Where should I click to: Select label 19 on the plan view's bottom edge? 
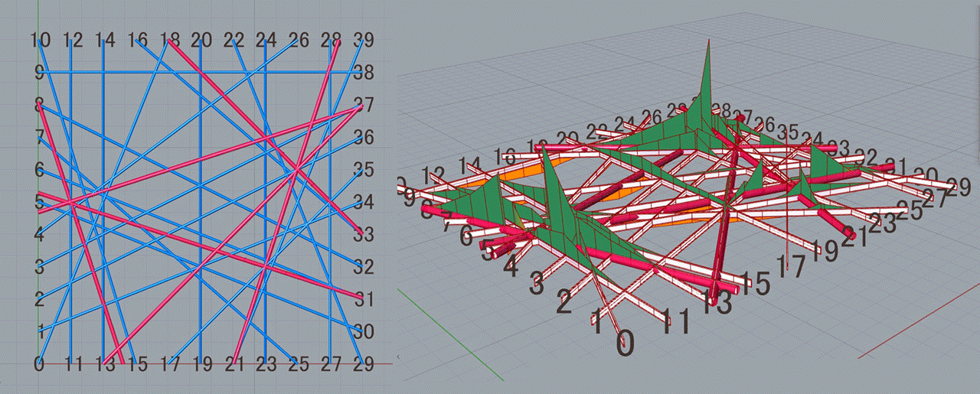coord(201,364)
